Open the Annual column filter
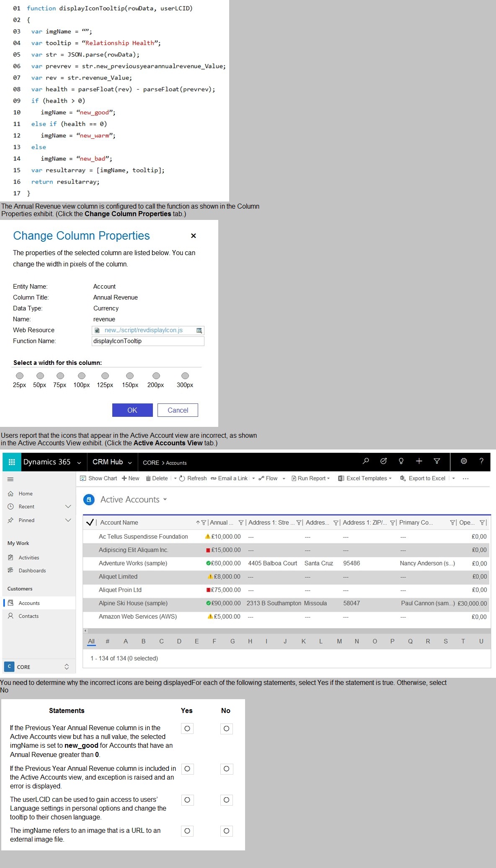 pyautogui.click(x=241, y=523)
